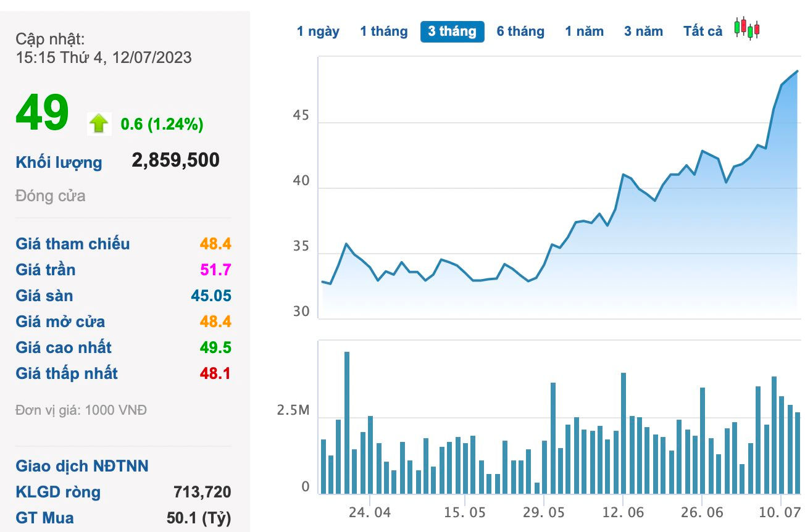Click the 26.06 date marker on x-axis
Viewport: 805px width, 532px height.
(702, 512)
